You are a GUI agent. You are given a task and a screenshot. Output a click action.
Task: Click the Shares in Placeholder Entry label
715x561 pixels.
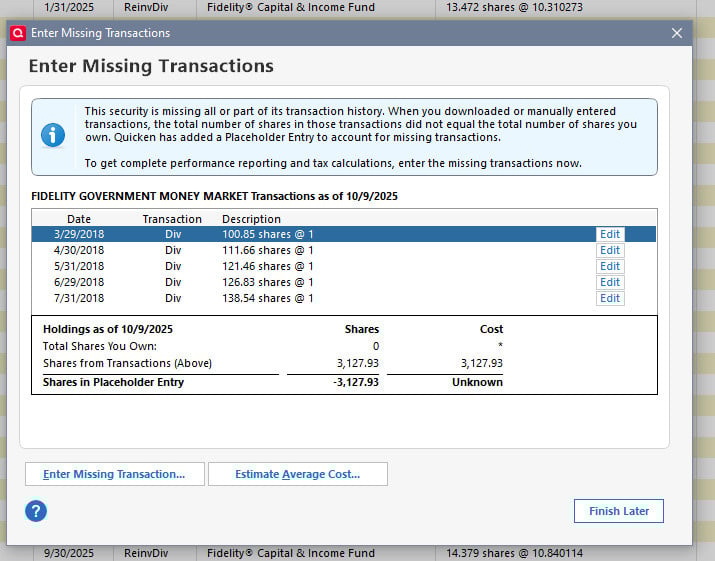coord(113,382)
